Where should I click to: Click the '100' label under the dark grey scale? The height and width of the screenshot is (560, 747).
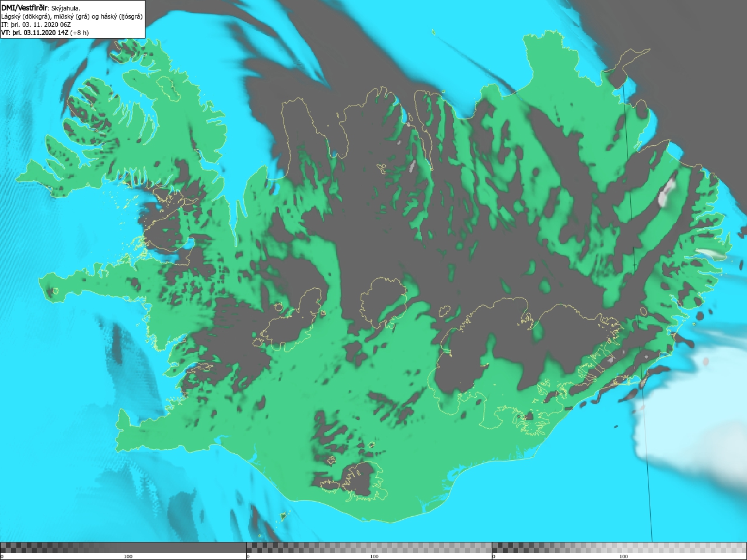[128, 556]
